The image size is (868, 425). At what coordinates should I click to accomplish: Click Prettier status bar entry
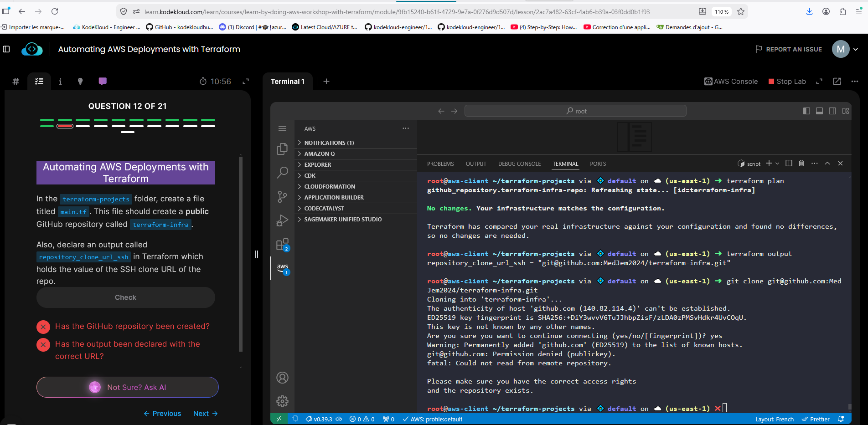point(816,419)
